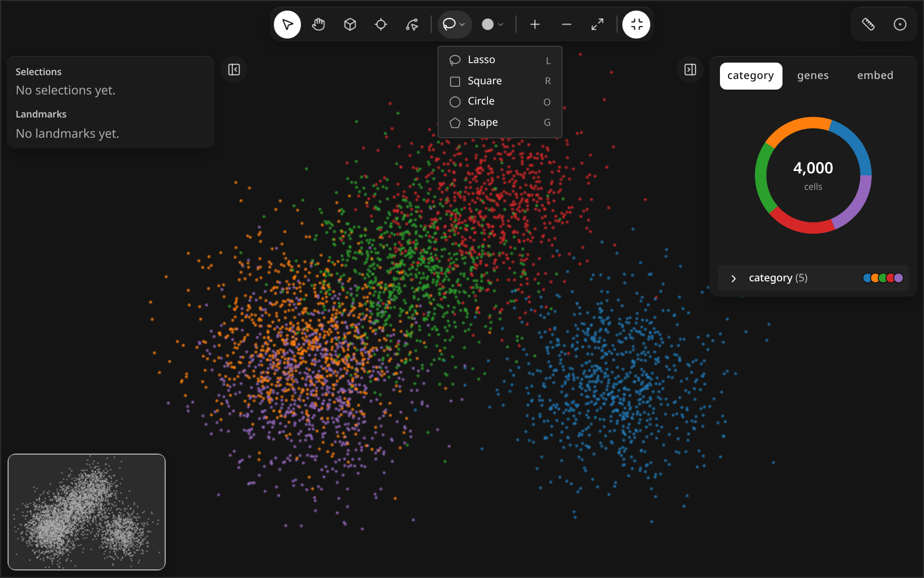
Task: Choose Square from the selection menu
Action: 500,81
